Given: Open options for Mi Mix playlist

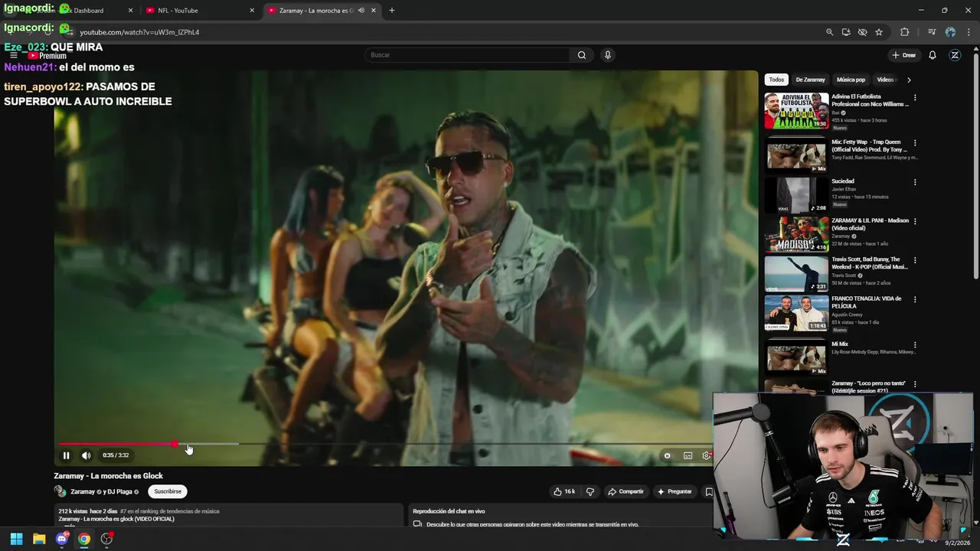Looking at the screenshot, I should (914, 345).
